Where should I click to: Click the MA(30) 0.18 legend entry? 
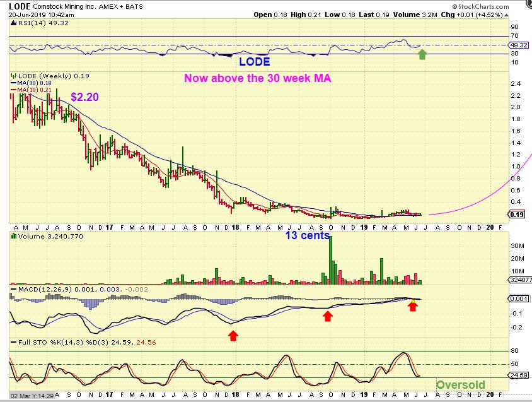pos(32,83)
